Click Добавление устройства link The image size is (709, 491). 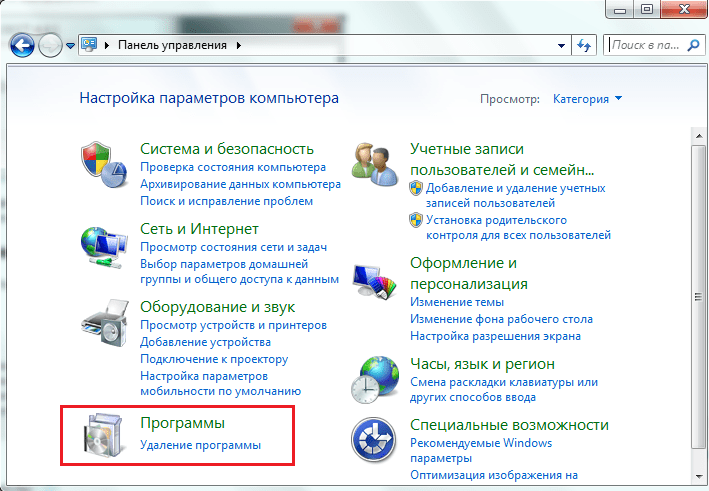(205, 342)
